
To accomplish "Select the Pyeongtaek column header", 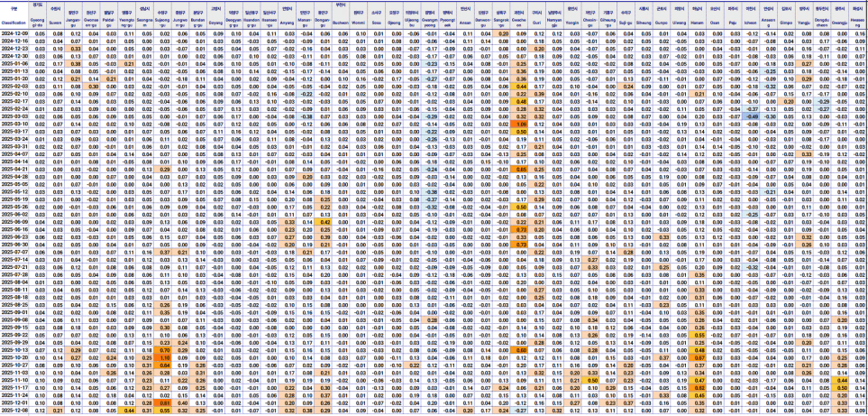I will coord(449,16).
